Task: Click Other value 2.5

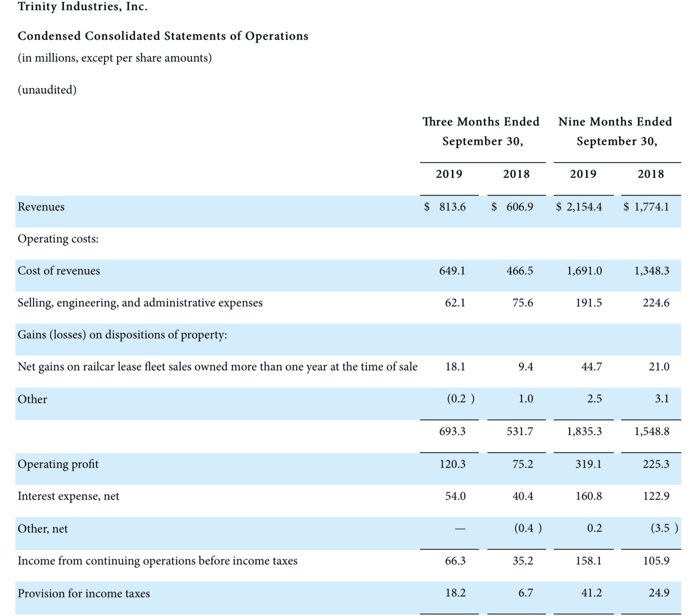Action: (x=594, y=399)
